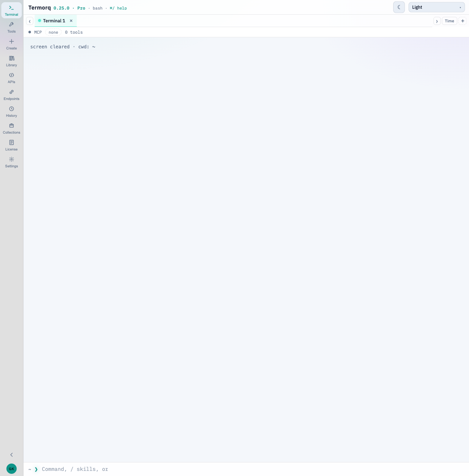Add a new terminal tab with plus
469x476 pixels.
[x=463, y=21]
